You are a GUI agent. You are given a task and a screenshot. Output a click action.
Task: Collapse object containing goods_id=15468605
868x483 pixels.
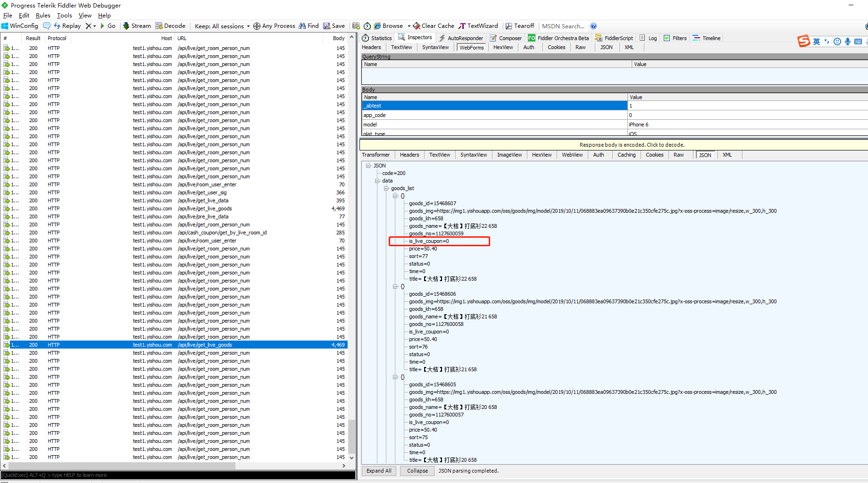tap(395, 377)
